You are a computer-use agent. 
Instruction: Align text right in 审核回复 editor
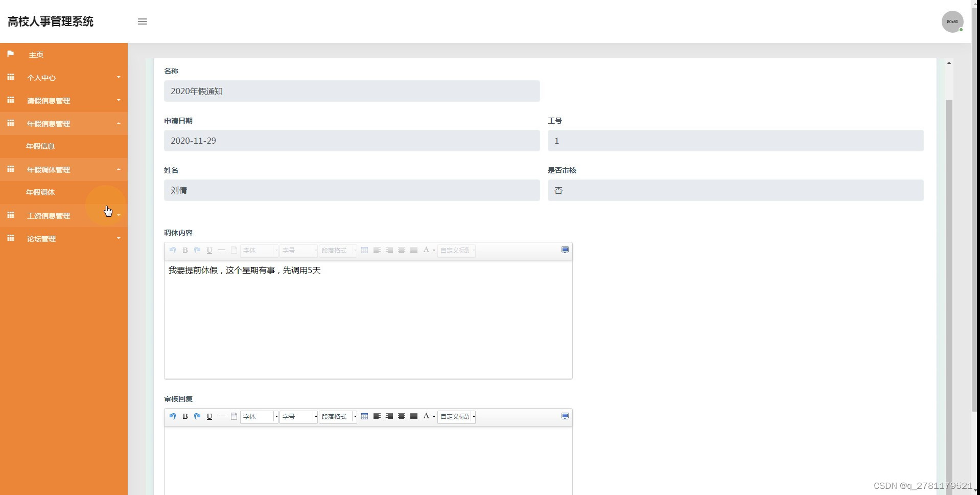[389, 416]
